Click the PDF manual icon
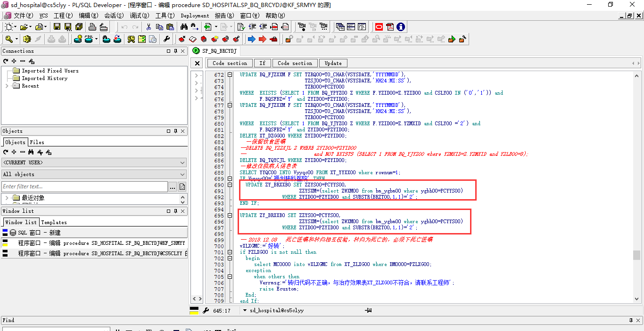Viewport: 644px width, 331px height. click(389, 27)
